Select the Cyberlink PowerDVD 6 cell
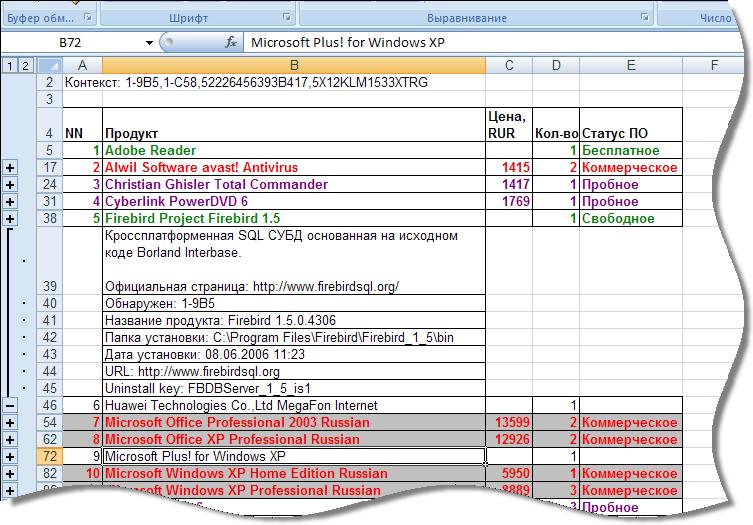 click(x=294, y=201)
